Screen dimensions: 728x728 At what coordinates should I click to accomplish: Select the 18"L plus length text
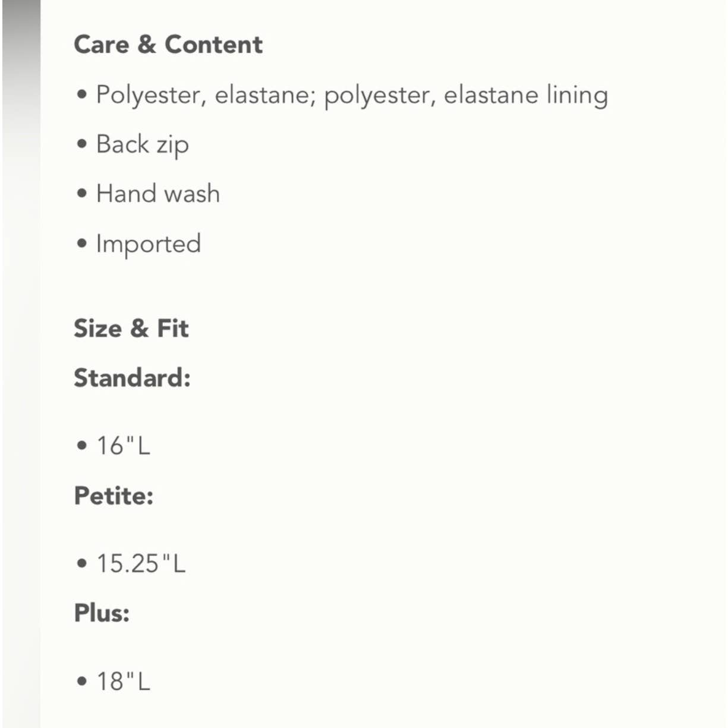tap(124, 681)
